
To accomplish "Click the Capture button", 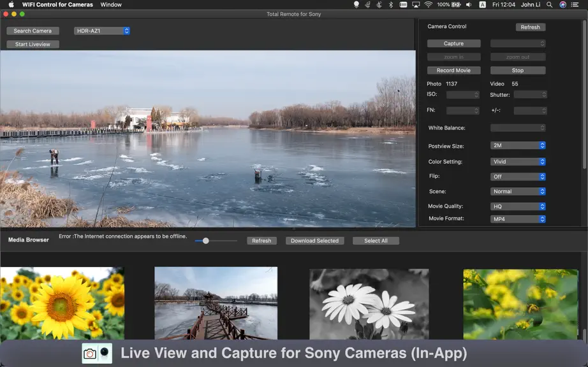I will [x=453, y=43].
